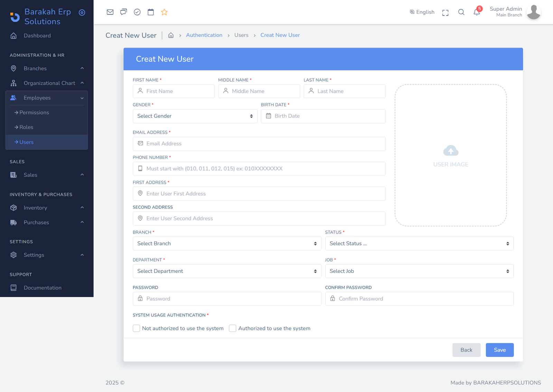Viewport: 553px width, 392px height.
Task: Click the Authentication breadcrumb link
Action: click(204, 35)
